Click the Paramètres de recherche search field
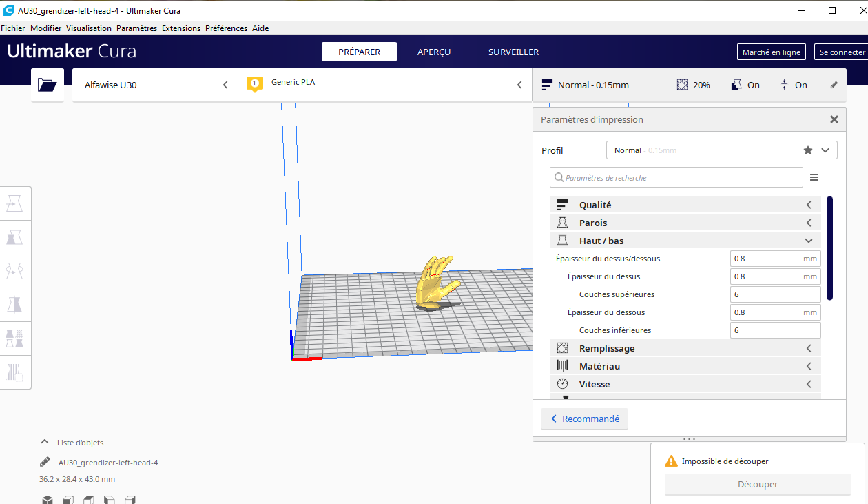Viewport: 868px width, 504px height. [676, 177]
